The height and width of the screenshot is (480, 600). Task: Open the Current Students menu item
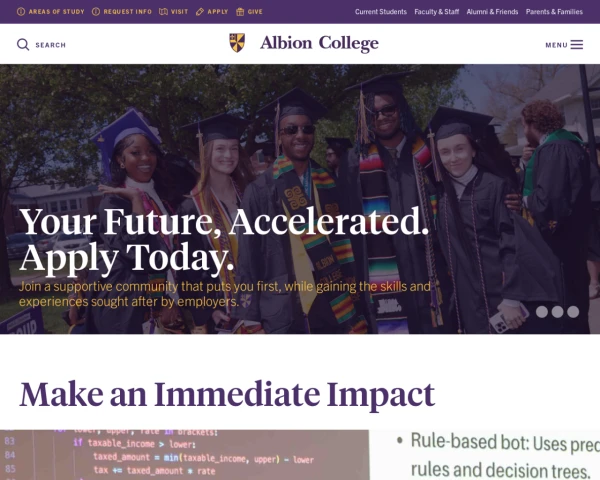[379, 12]
